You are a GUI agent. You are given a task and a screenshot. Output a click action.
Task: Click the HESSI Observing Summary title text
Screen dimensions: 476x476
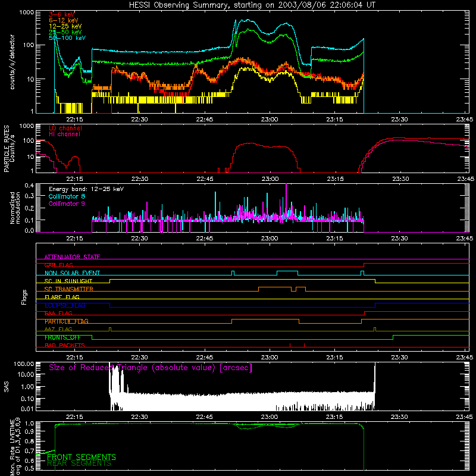click(252, 5)
